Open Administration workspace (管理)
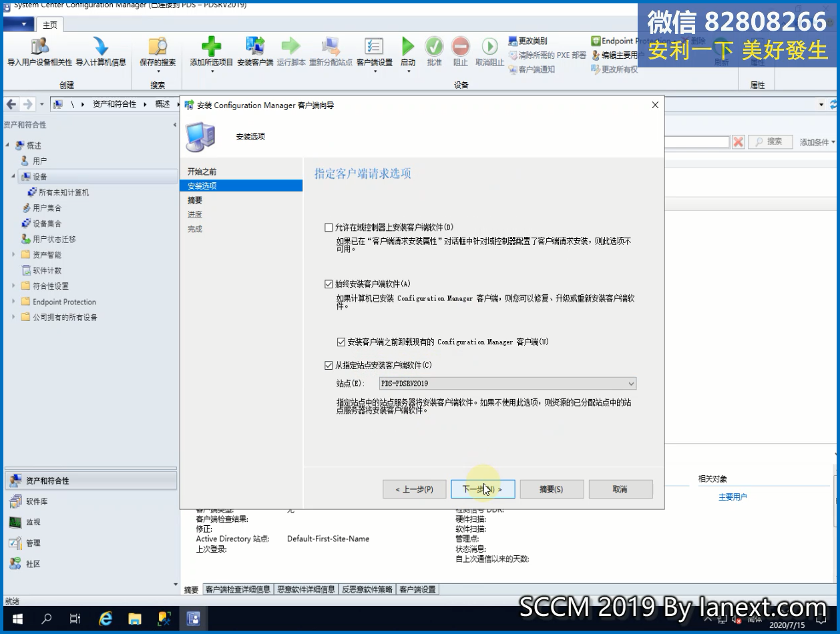Image resolution: width=840 pixels, height=634 pixels. 91,543
